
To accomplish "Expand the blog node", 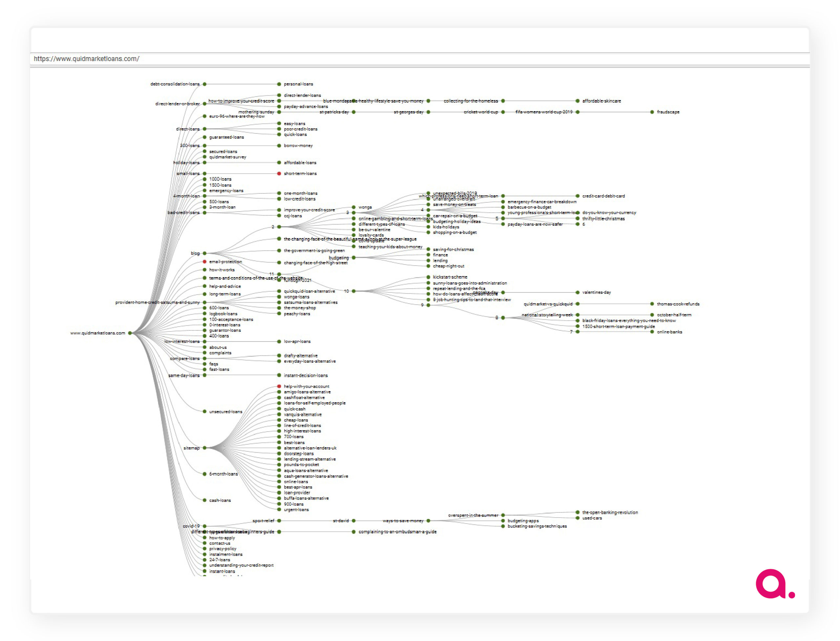I will (x=204, y=253).
